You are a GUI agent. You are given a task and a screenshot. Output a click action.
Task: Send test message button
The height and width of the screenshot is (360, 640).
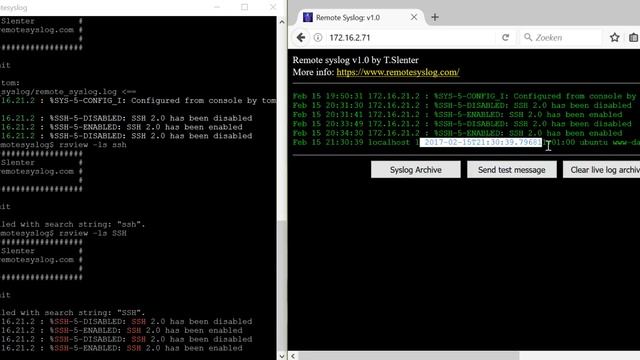511,170
